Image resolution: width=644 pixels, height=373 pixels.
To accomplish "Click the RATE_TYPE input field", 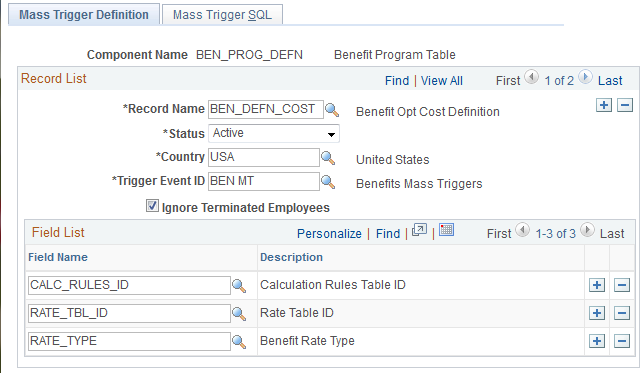I will click(x=129, y=341).
